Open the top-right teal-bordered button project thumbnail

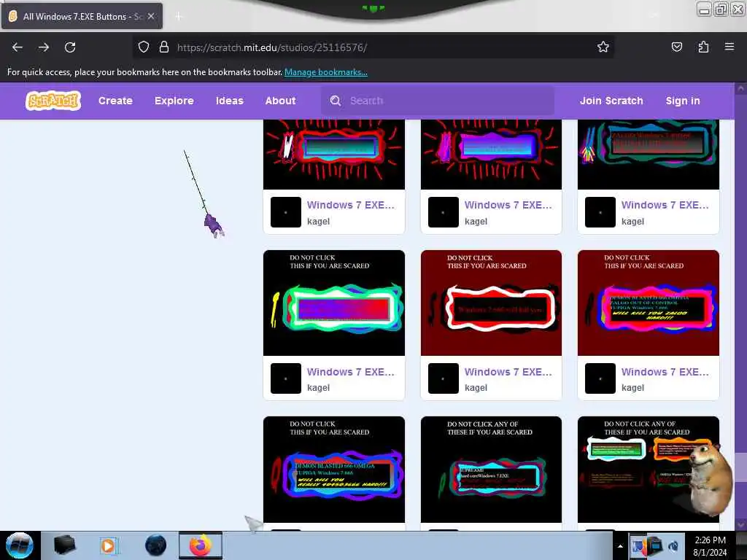pos(649,155)
